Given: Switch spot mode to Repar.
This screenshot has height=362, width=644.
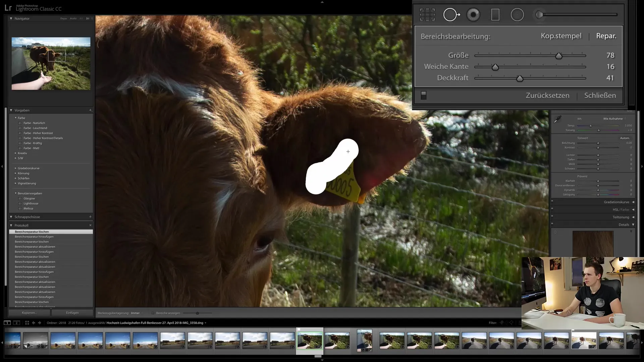Looking at the screenshot, I should [x=606, y=36].
